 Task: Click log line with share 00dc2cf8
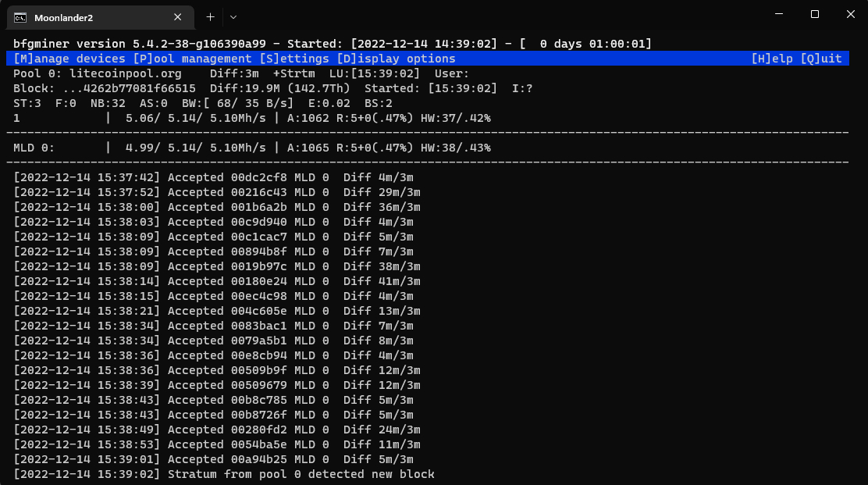pyautogui.click(x=214, y=178)
